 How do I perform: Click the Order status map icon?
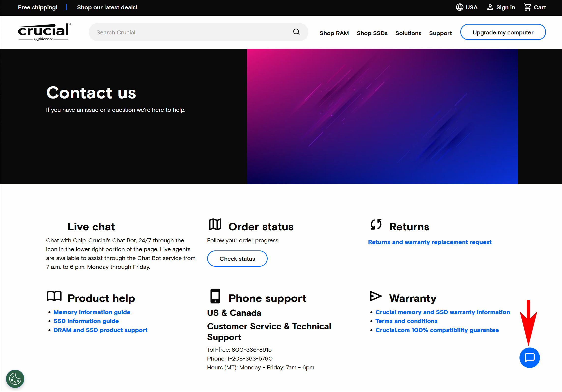215,224
